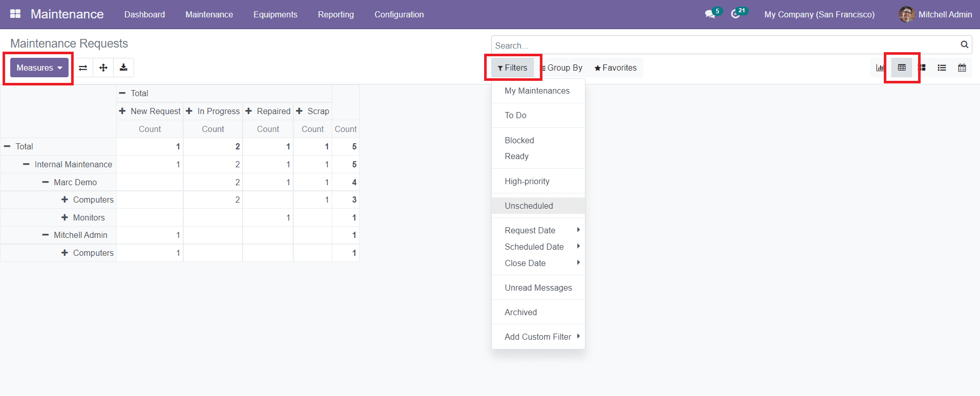Click the download xlsx icon
This screenshot has width=980, height=396.
(123, 68)
